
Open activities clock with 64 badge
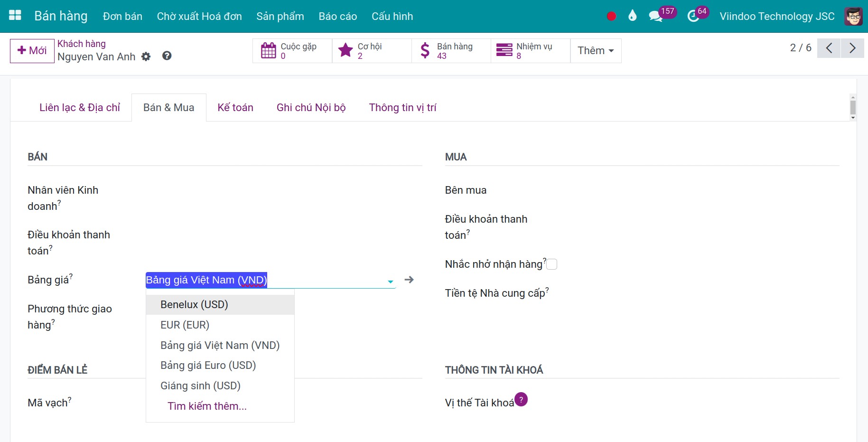693,16
